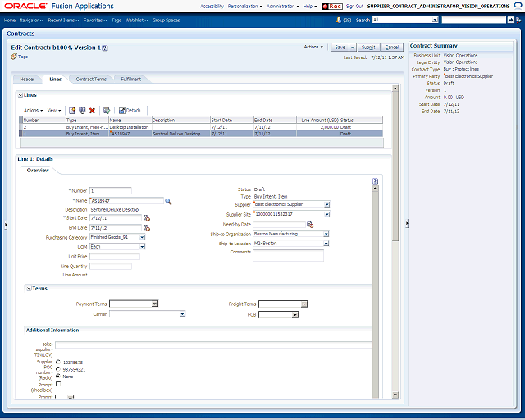
Task: Open the FOB dropdown
Action: coord(295,315)
